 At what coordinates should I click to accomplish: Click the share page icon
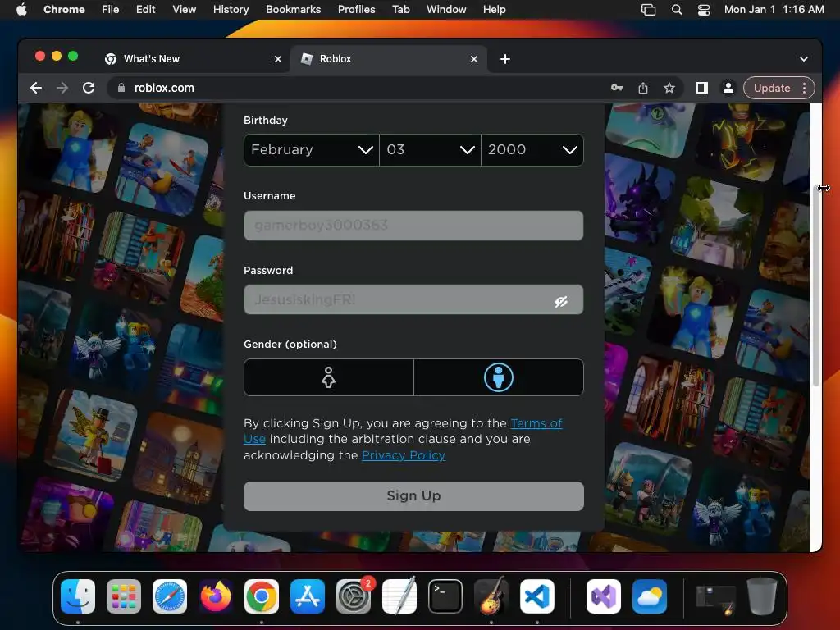click(643, 88)
